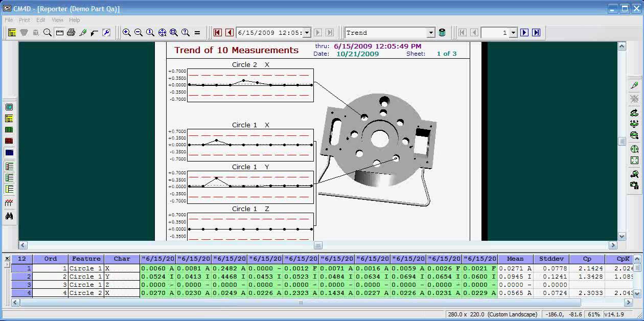644x321 pixels.
Task: Open the Print menu
Action: 25,20
